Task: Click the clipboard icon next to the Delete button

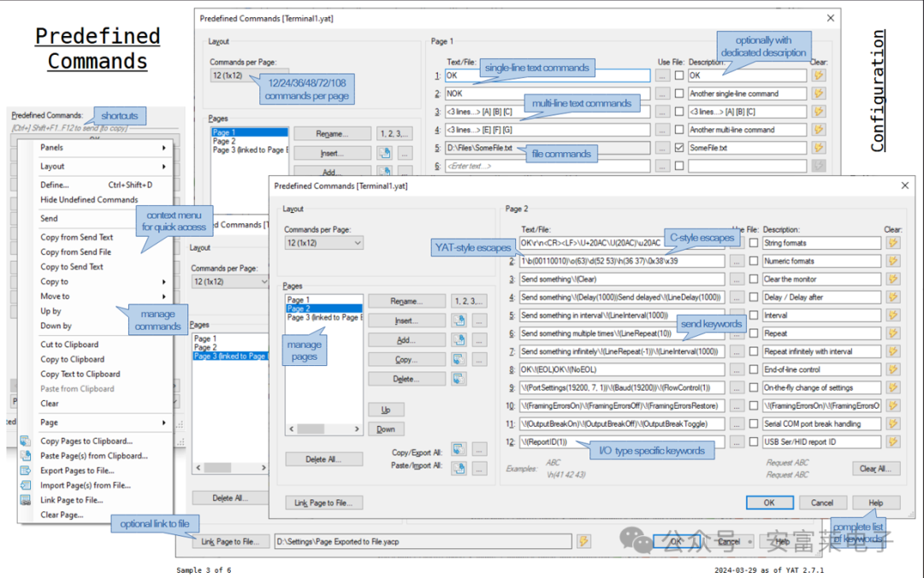Action: pyautogui.click(x=459, y=379)
